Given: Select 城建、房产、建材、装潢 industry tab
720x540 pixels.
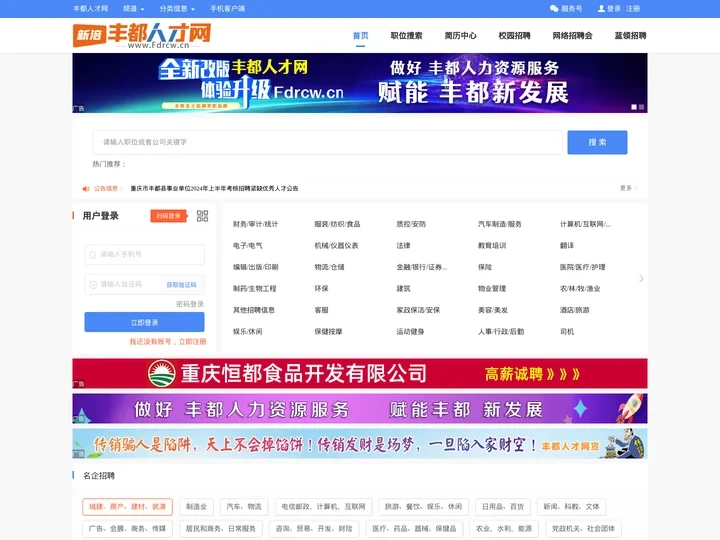Looking at the screenshot, I should click(128, 507).
